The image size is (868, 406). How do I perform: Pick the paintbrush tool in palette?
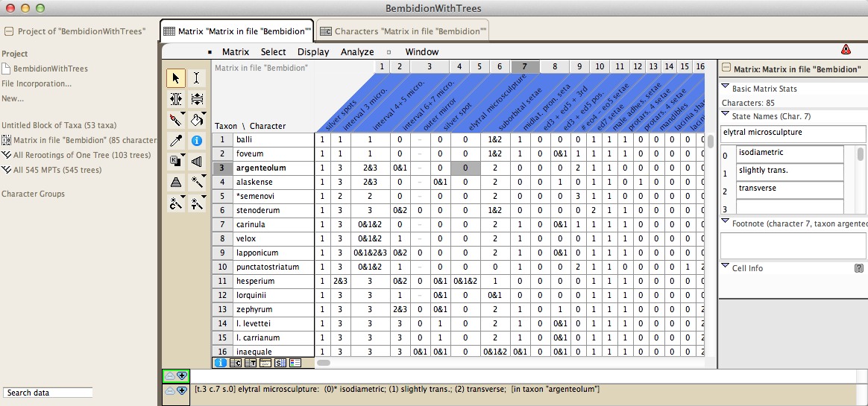pyautogui.click(x=176, y=119)
